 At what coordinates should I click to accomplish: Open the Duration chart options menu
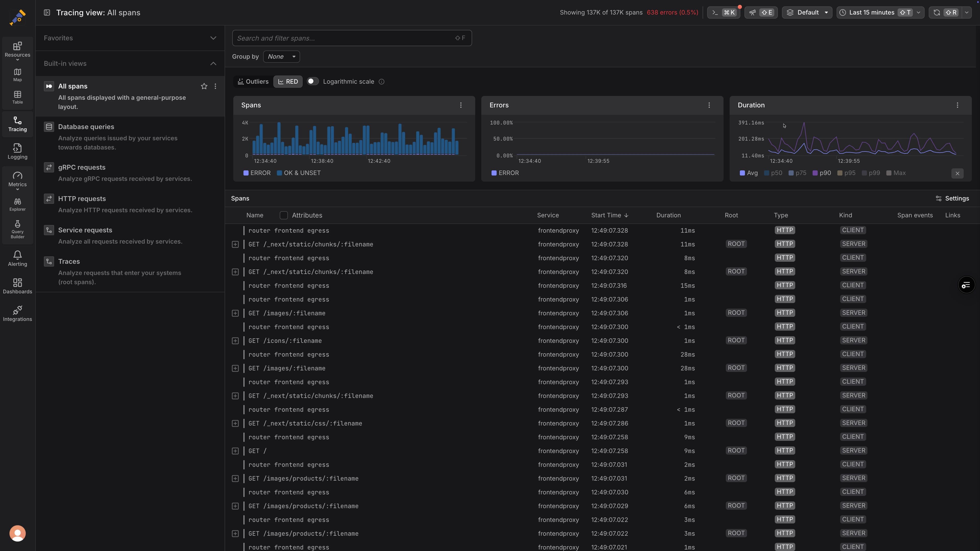click(958, 105)
